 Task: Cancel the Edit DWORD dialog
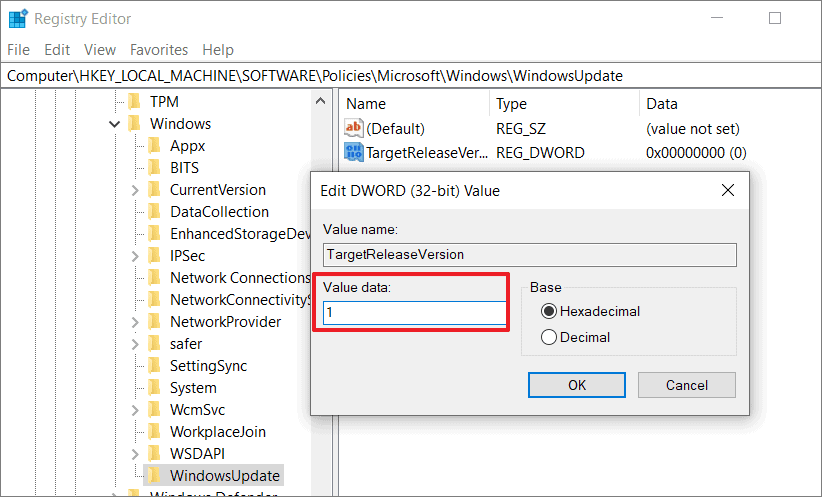tap(687, 385)
